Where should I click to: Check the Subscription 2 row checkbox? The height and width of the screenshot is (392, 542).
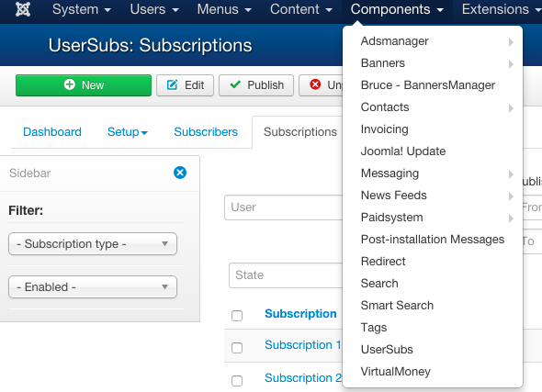237,381
